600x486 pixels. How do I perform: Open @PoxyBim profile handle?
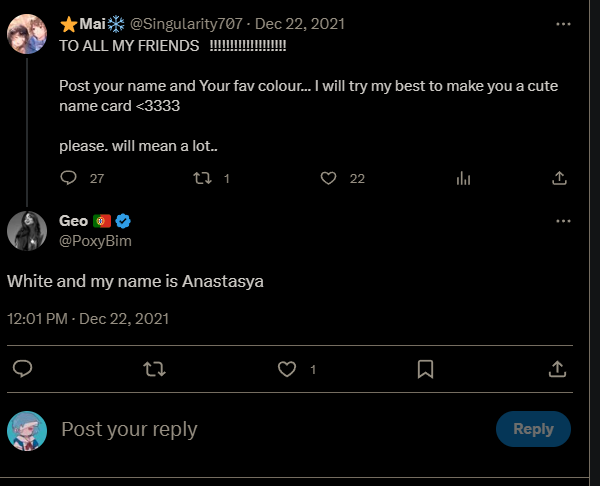coord(95,241)
